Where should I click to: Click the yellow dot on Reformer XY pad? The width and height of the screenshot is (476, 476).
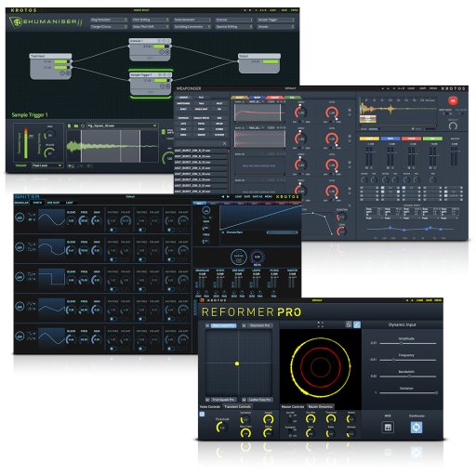(237, 364)
